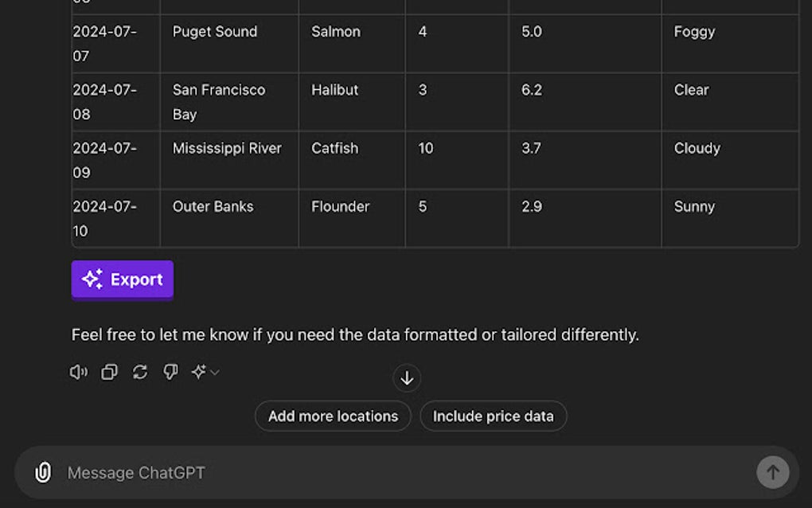812x508 pixels.
Task: Click the Flounder cell for Outer Banks
Action: [x=340, y=206]
